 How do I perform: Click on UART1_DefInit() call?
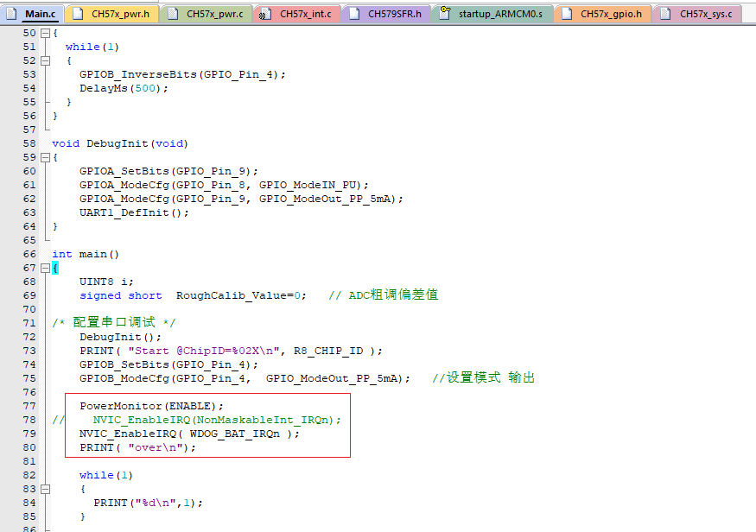[x=134, y=212]
